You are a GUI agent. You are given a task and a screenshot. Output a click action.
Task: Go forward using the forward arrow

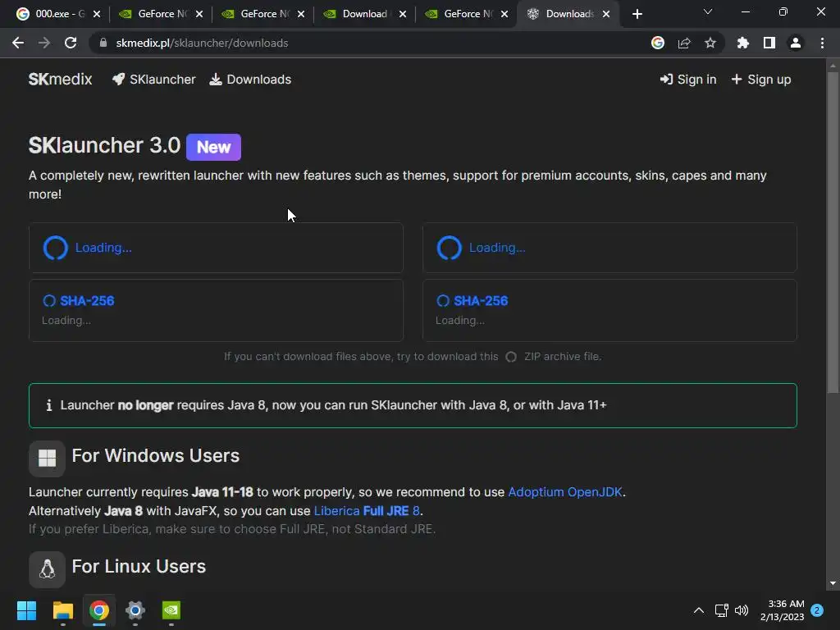click(x=44, y=43)
